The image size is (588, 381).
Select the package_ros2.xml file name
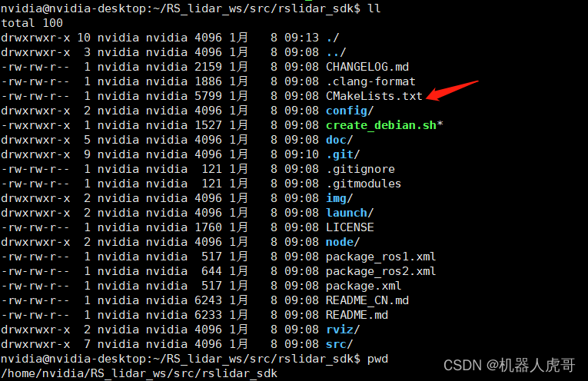click(x=380, y=271)
